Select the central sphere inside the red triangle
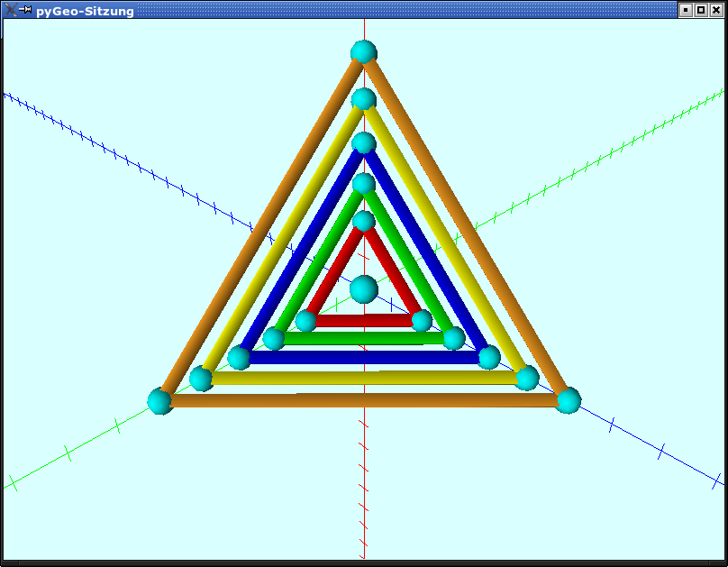Screen dimensions: 728x567 coord(363,289)
